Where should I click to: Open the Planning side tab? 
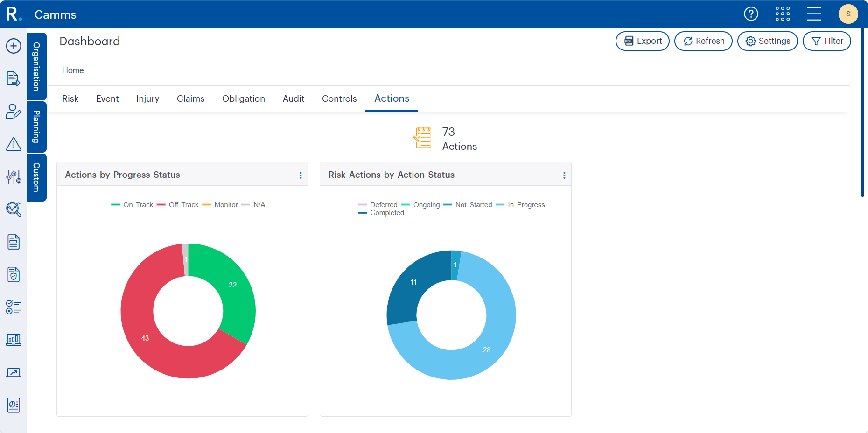(36, 126)
